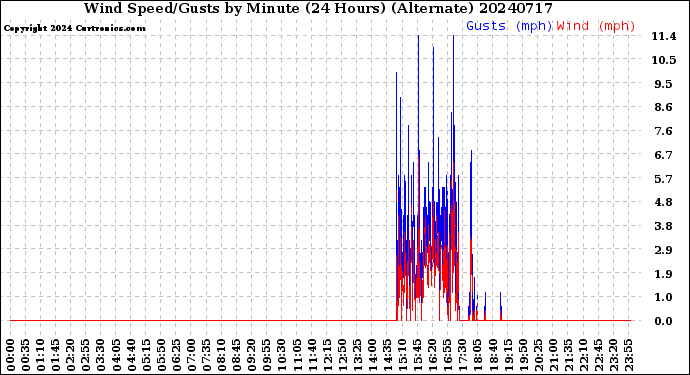Click the 10.5 y-axis value
690x375 pixels.
pyautogui.click(x=664, y=60)
